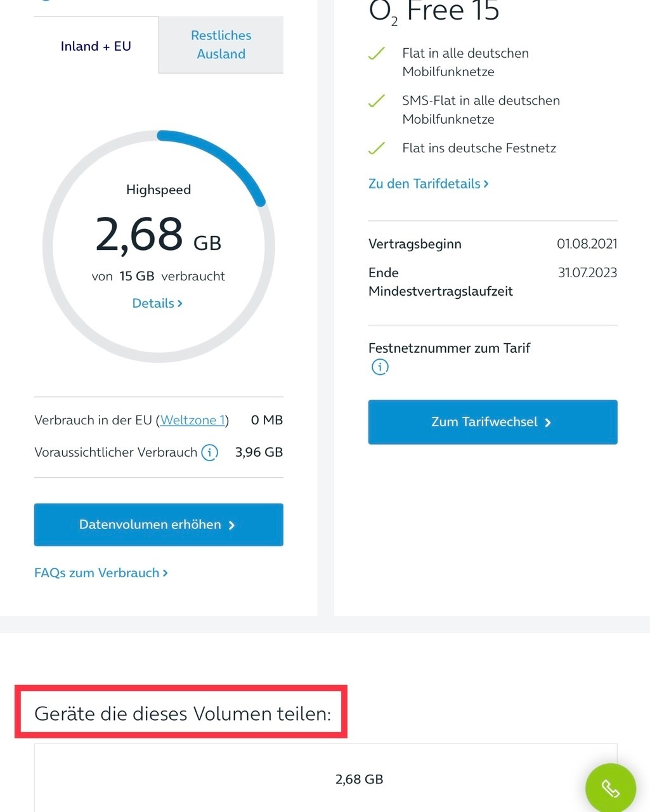Click the arrow on Datenvolumen erhöhen button
The height and width of the screenshot is (812, 650).
pos(231,525)
